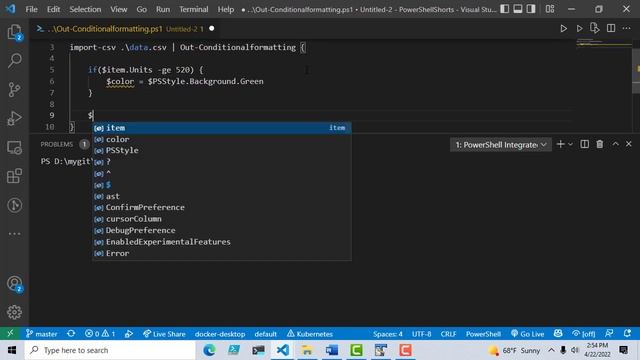Open the View menu

pos(118,9)
